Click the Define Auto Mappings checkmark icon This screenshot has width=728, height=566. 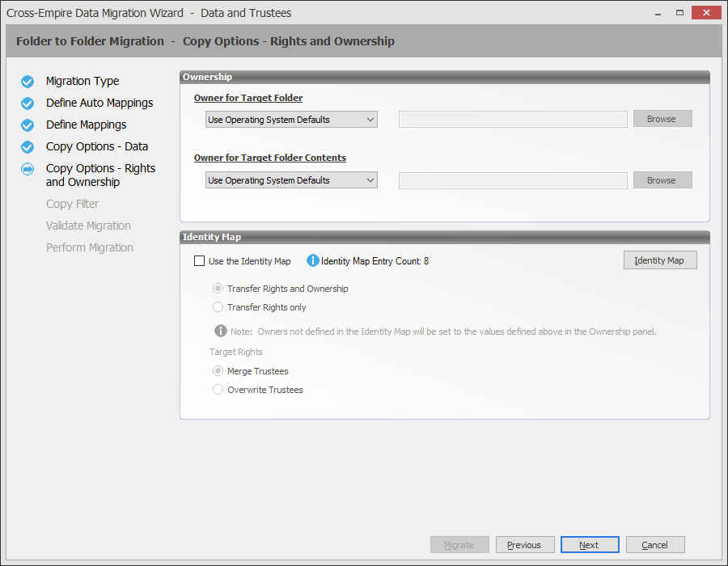[x=28, y=103]
